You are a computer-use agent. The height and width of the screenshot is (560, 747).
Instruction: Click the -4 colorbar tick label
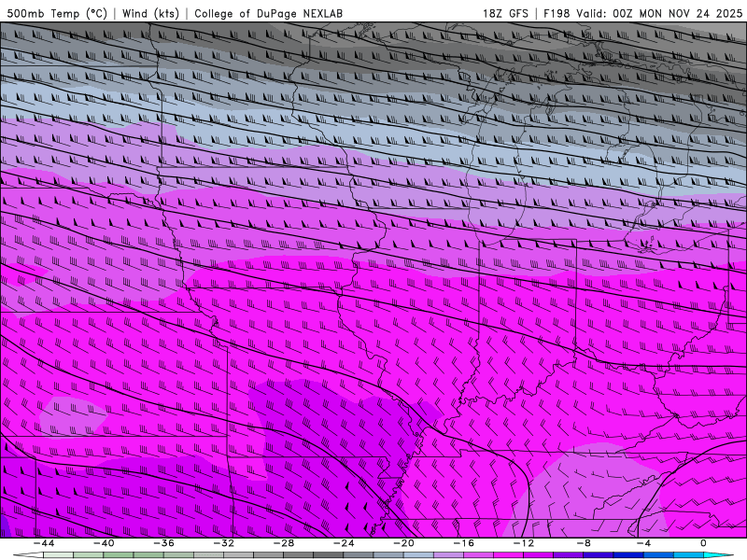click(x=644, y=543)
